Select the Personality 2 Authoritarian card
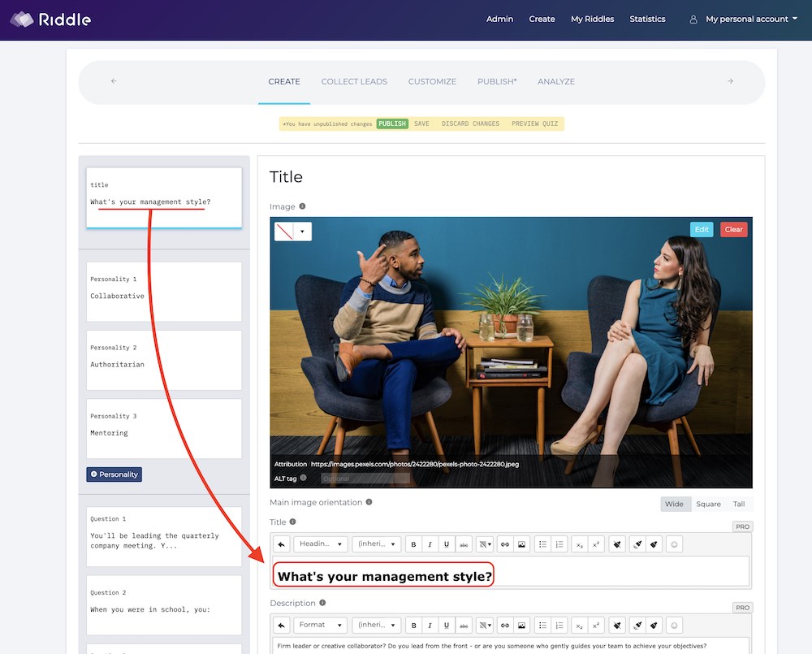Image resolution: width=812 pixels, height=654 pixels. (164, 360)
